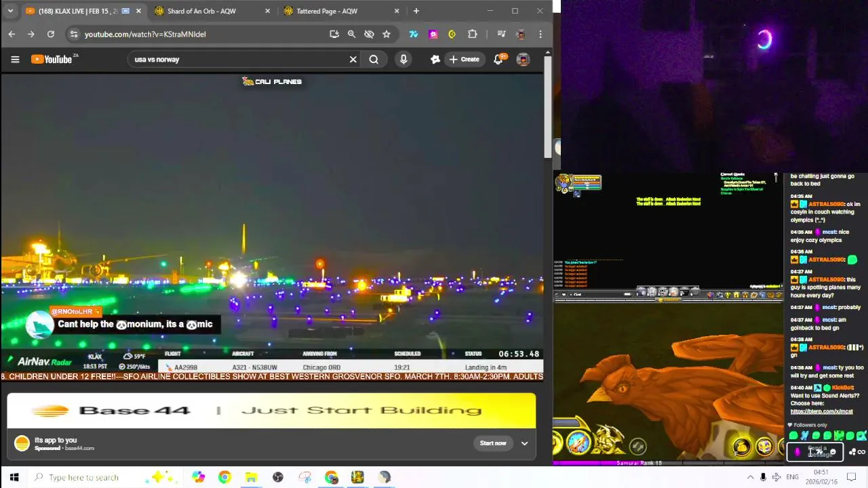Click the KLAX live video player
Screen dimensions: 868x488
point(271,227)
